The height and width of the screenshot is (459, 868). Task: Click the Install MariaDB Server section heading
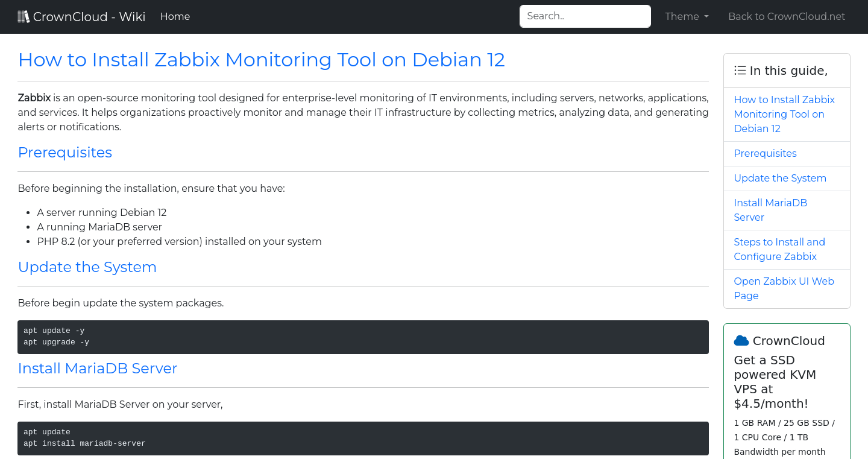(x=98, y=369)
